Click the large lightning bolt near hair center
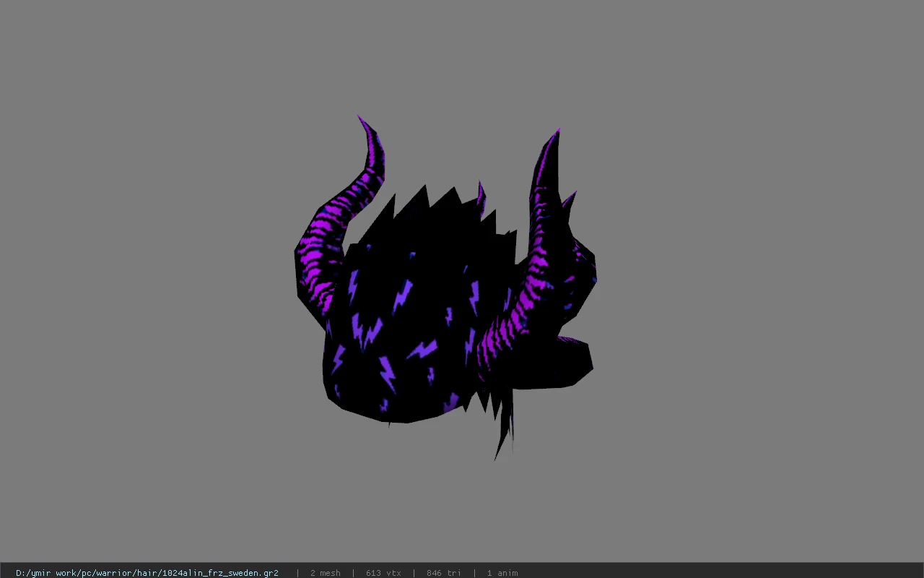Image resolution: width=924 pixels, height=578 pixels. tap(403, 296)
